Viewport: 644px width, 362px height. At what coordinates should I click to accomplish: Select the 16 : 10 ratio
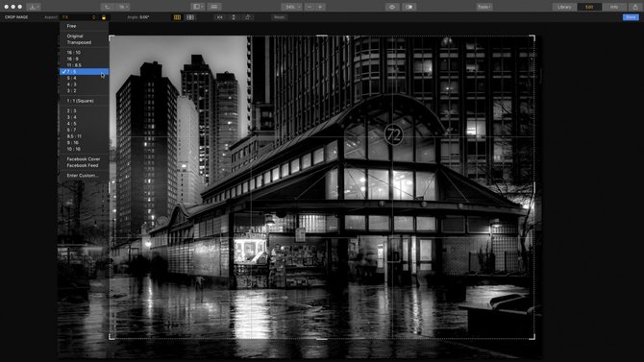point(85,53)
